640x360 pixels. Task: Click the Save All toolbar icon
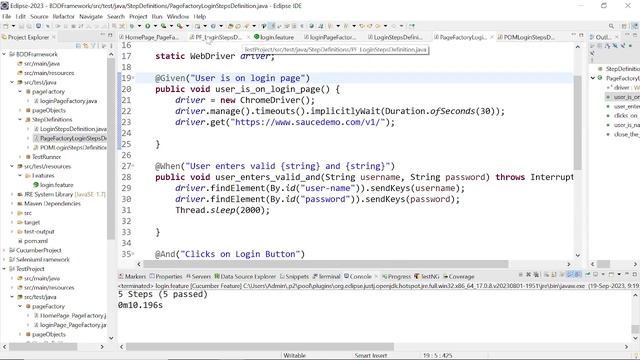tap(29, 26)
